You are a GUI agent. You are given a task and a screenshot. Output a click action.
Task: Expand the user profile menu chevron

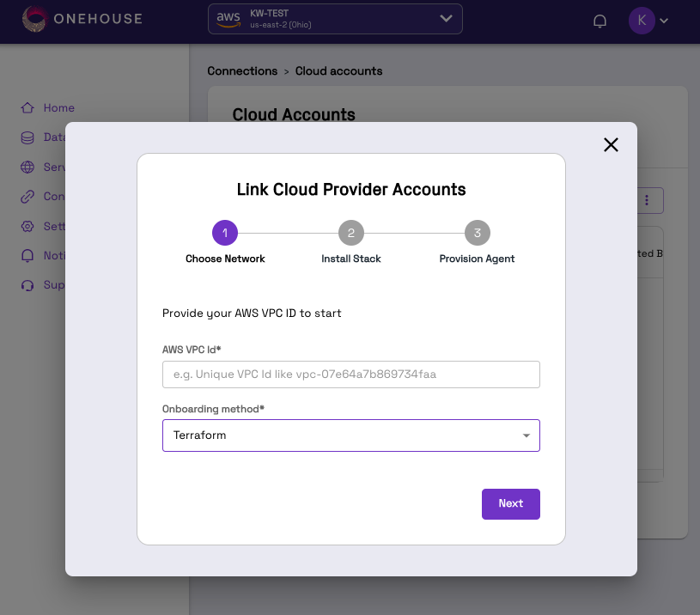[x=662, y=20]
